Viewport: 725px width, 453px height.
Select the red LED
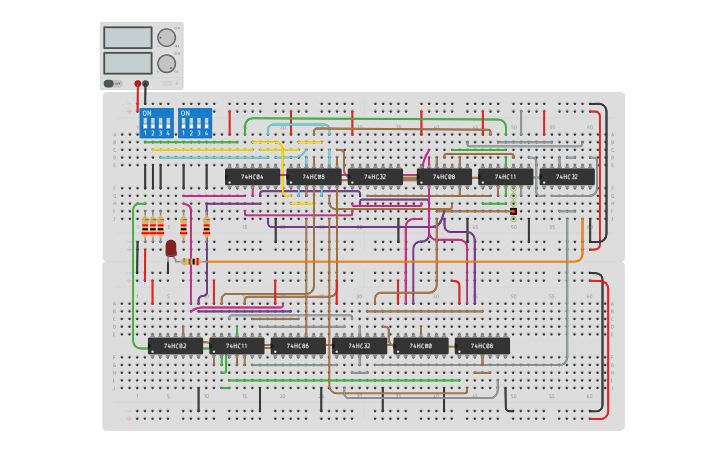[x=171, y=248]
